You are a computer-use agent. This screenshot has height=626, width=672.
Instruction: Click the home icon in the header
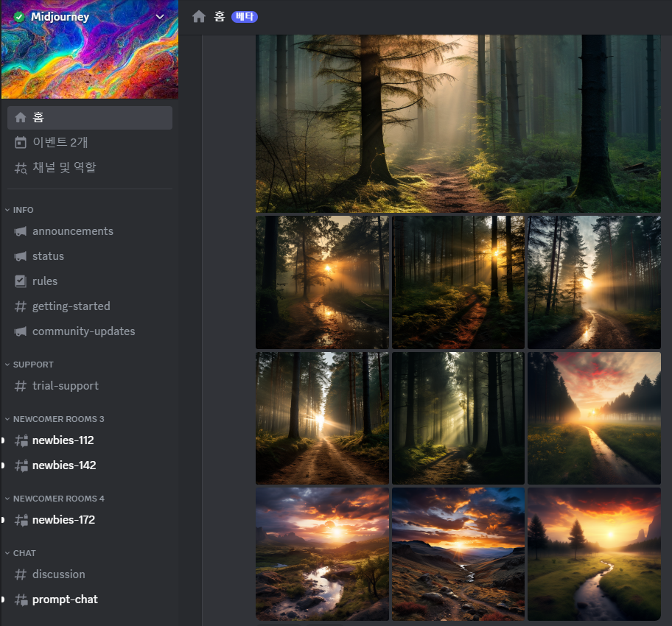[199, 17]
